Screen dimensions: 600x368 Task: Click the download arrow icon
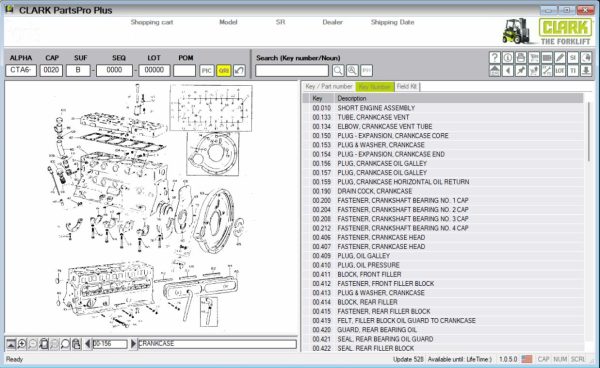click(585, 70)
